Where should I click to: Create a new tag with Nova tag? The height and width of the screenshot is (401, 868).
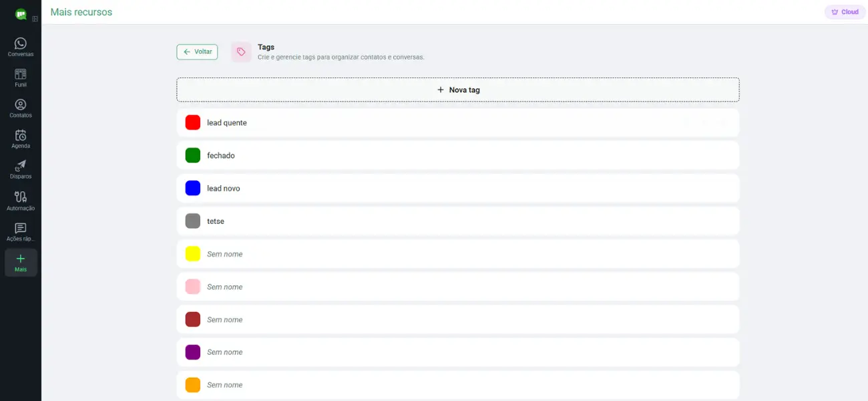(458, 90)
